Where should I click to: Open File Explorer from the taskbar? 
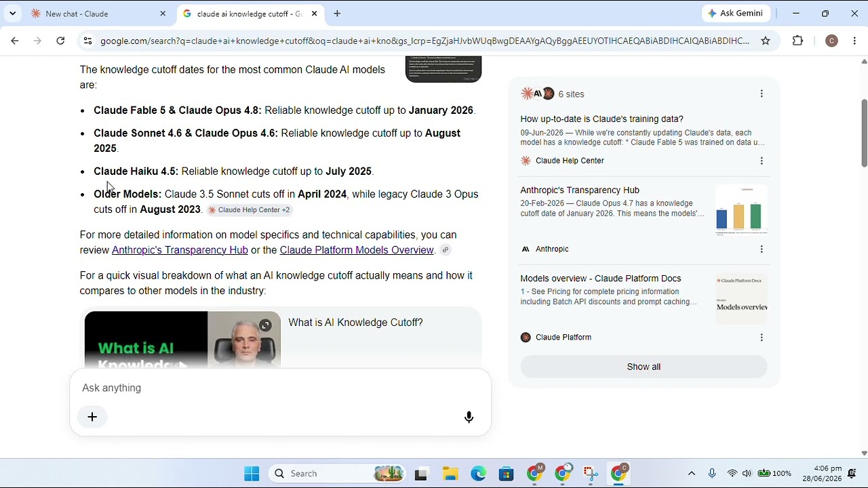(450, 474)
